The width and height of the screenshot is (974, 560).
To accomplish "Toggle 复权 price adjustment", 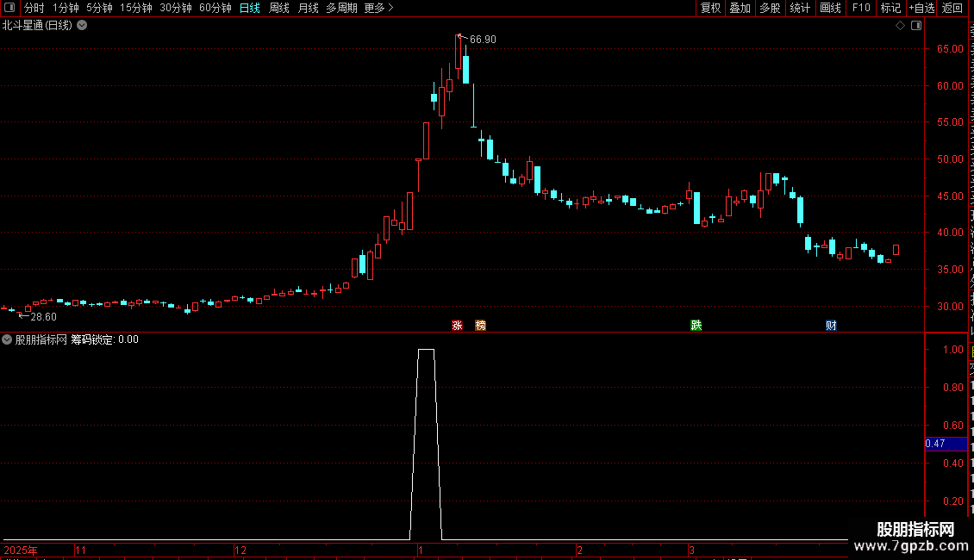I will pyautogui.click(x=710, y=8).
